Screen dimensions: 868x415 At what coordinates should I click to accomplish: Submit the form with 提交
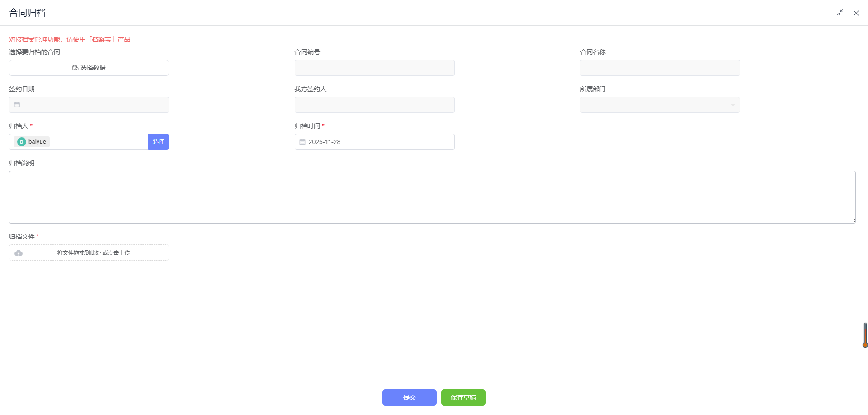[409, 397]
